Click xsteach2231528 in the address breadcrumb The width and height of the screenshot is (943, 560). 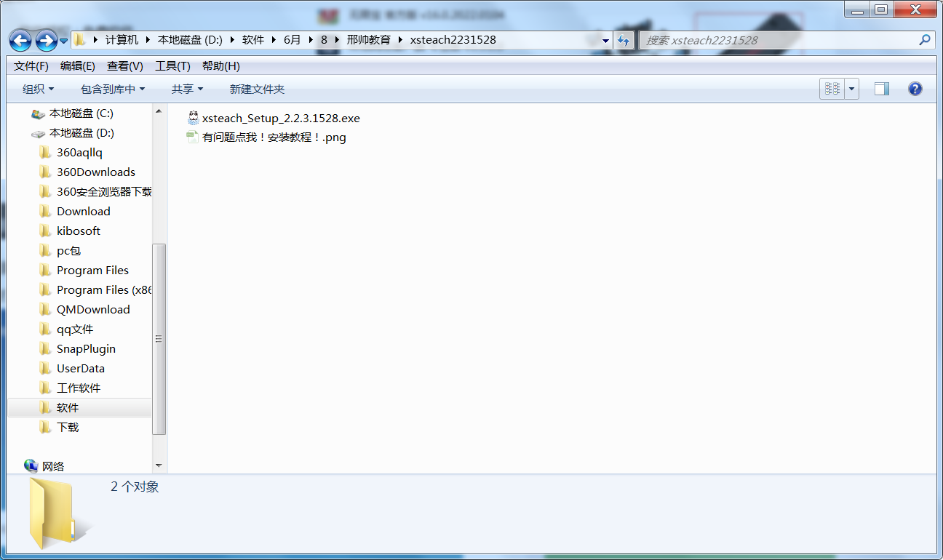pyautogui.click(x=453, y=40)
